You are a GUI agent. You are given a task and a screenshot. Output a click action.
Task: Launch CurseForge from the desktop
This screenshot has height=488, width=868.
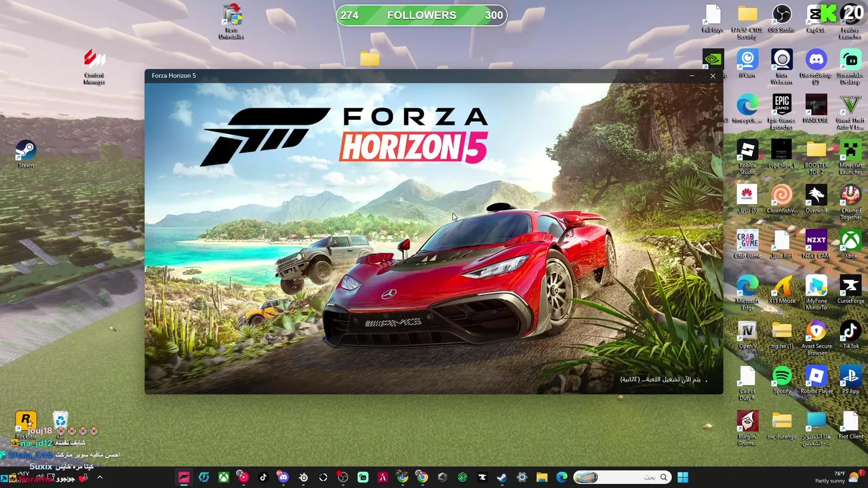(x=850, y=290)
